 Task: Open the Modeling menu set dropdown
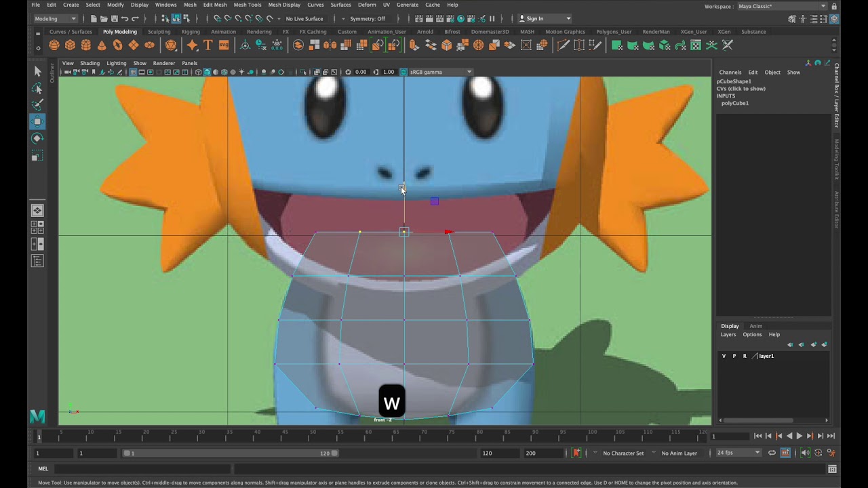pyautogui.click(x=56, y=18)
